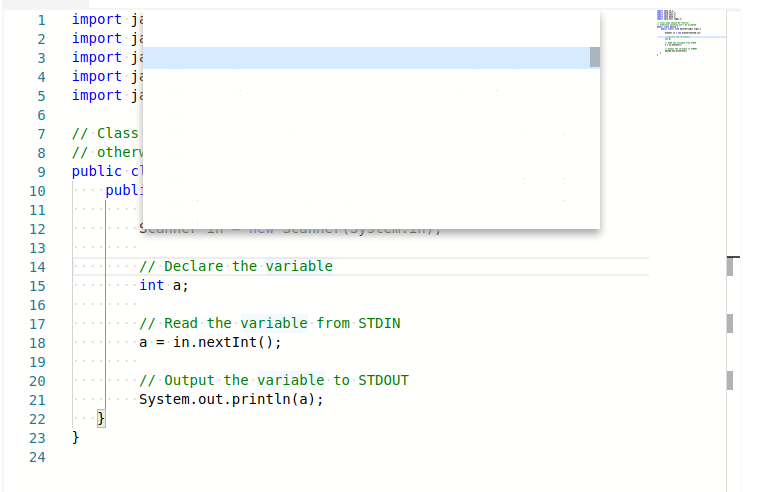
Task: Click the '// Output the variable to STDOUT' comment
Action: pos(274,381)
